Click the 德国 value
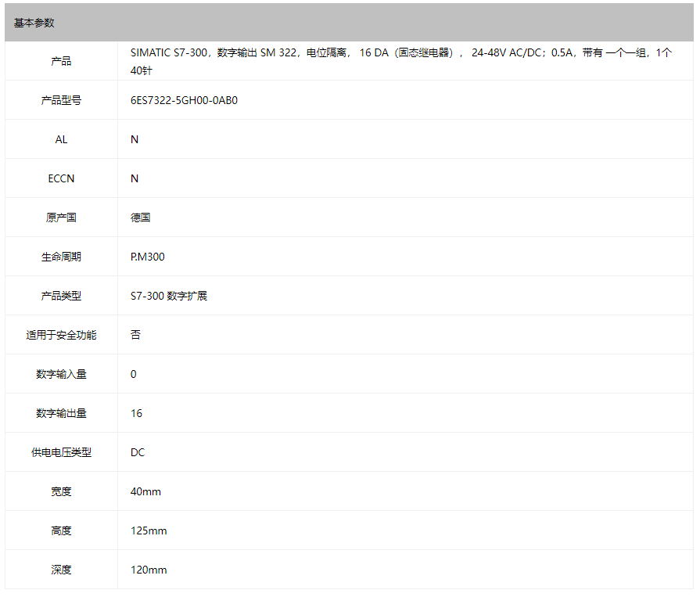 [140, 218]
